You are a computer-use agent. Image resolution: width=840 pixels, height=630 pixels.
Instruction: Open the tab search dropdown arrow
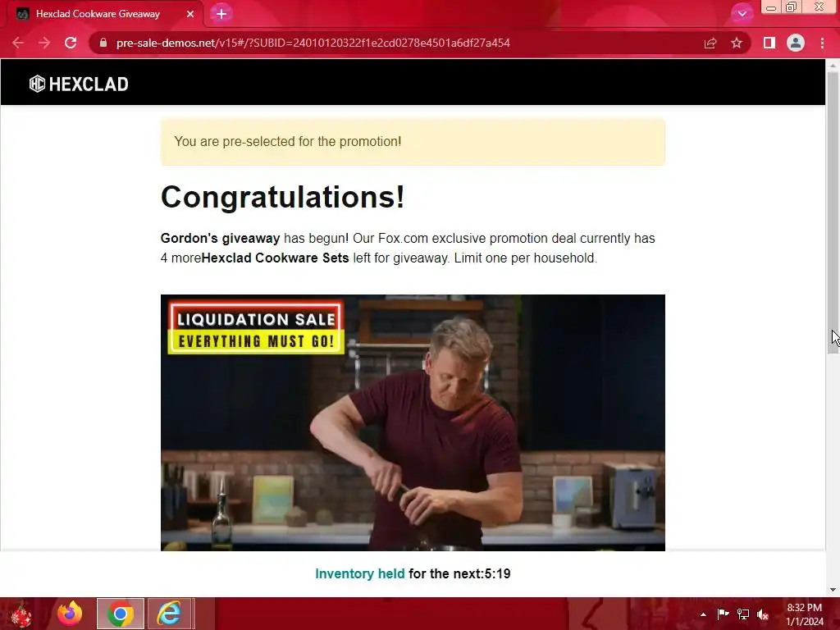click(742, 13)
